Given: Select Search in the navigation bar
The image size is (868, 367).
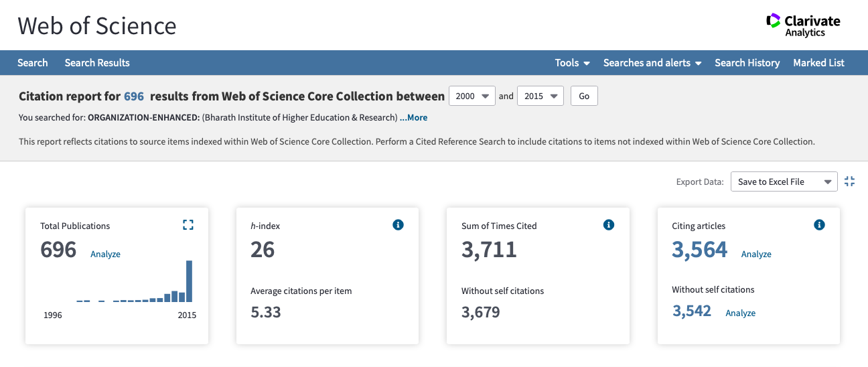Looking at the screenshot, I should 32,63.
